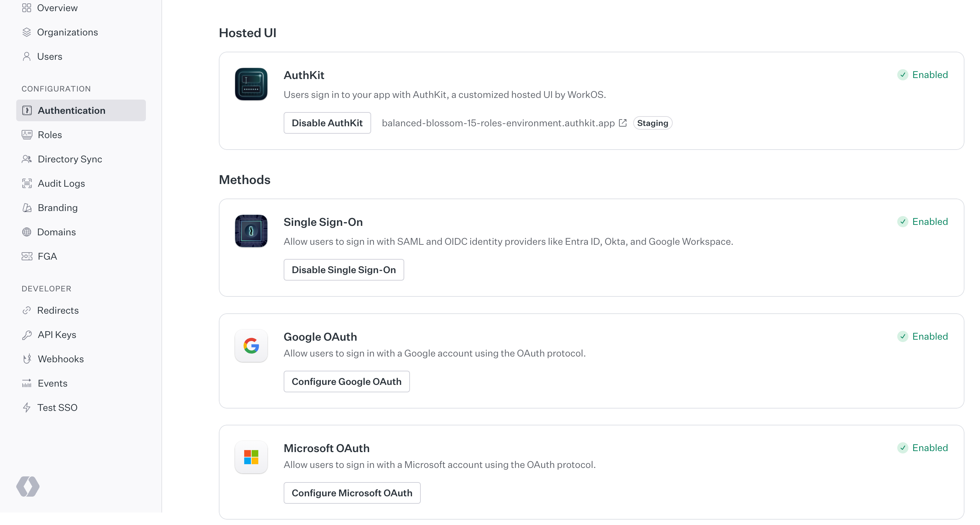
Task: Click the Microsoft logo icon
Action: (x=251, y=457)
